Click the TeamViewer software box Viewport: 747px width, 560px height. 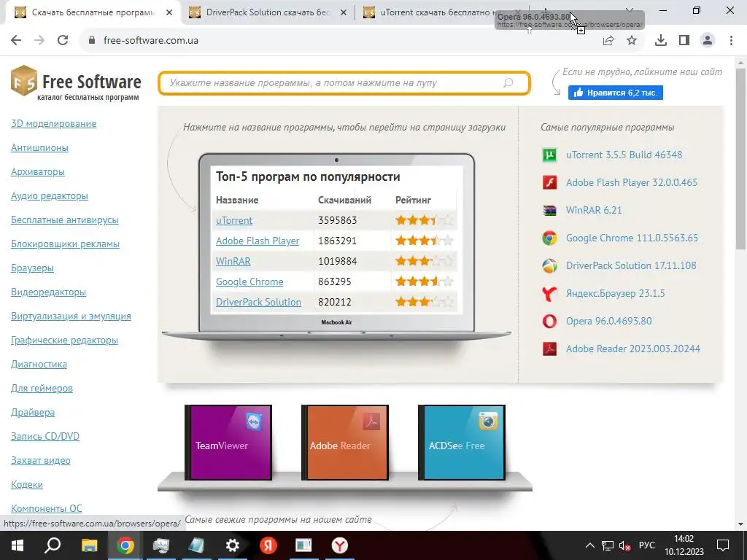click(228, 443)
